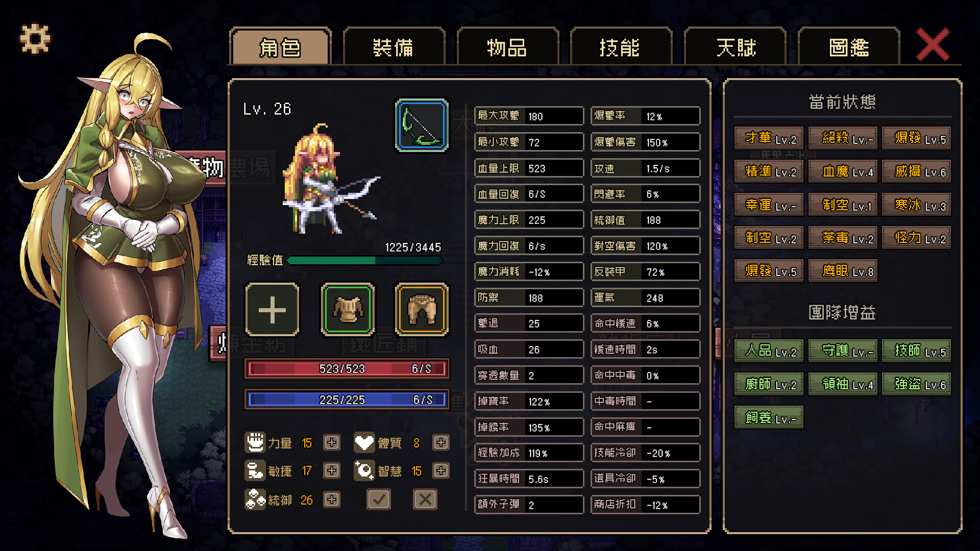Image resolution: width=980 pixels, height=551 pixels.
Task: Close the character menu with red X
Action: tap(933, 45)
